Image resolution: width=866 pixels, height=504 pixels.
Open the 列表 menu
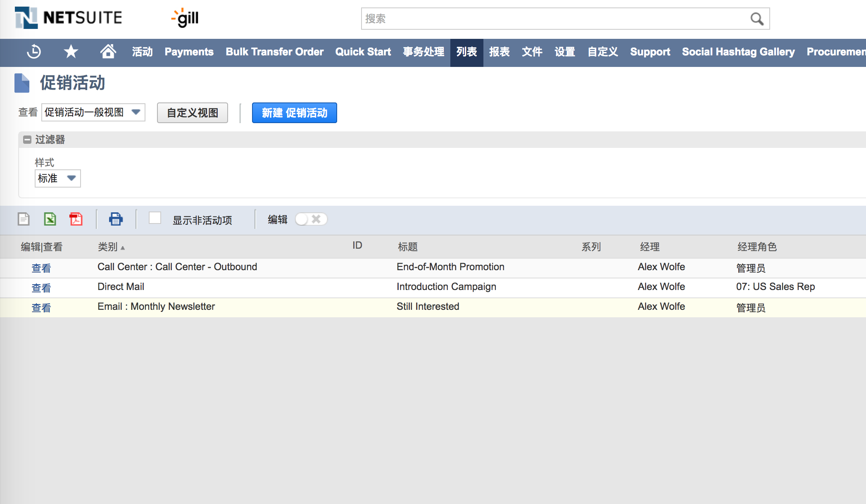pyautogui.click(x=466, y=52)
